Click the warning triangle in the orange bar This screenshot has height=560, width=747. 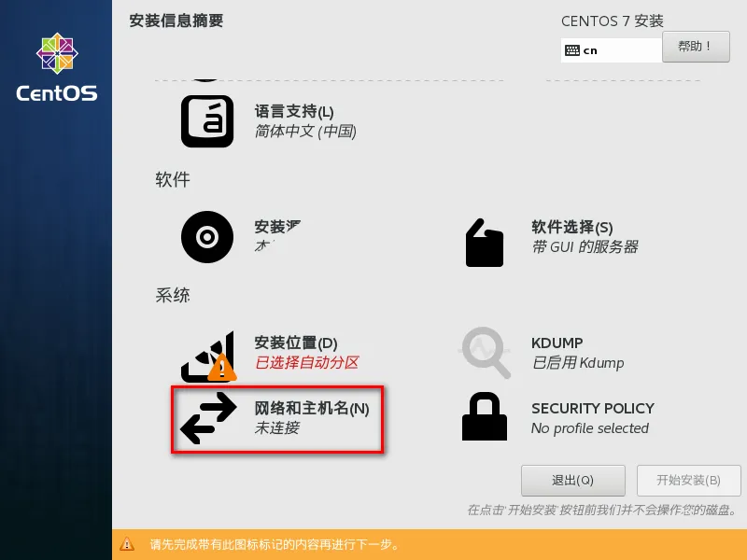127,544
